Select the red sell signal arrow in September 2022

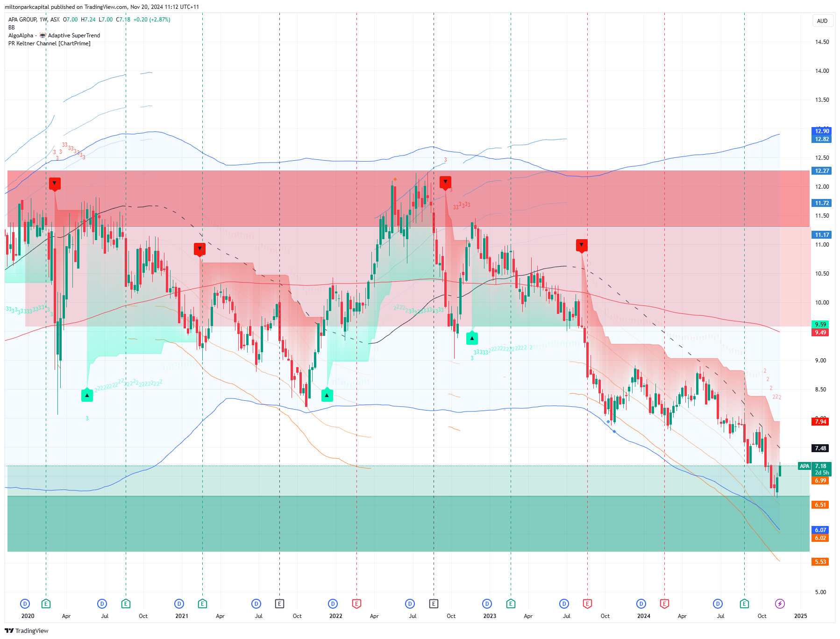pos(445,182)
